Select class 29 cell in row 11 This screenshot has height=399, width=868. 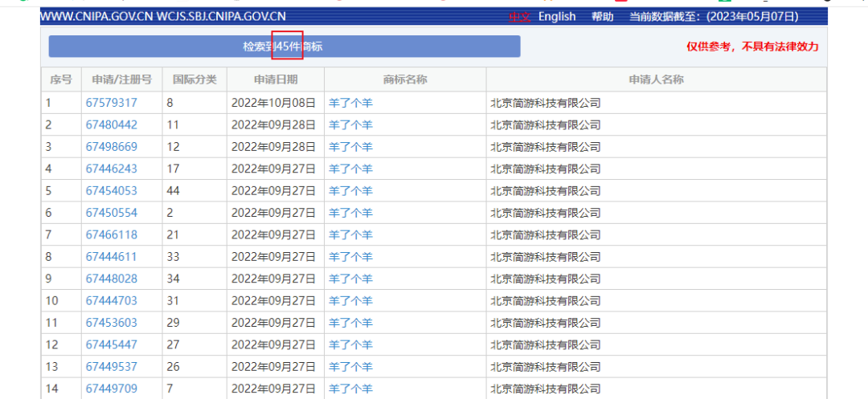(194, 323)
